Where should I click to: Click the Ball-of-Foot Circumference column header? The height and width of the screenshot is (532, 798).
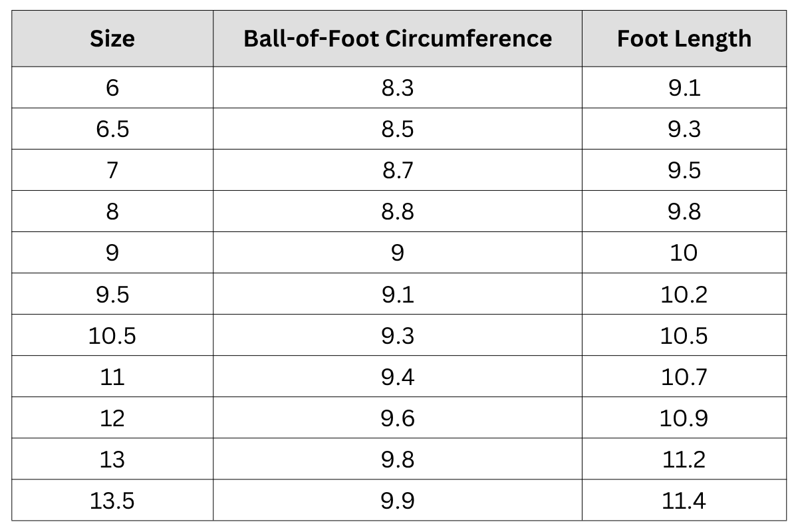point(397,39)
